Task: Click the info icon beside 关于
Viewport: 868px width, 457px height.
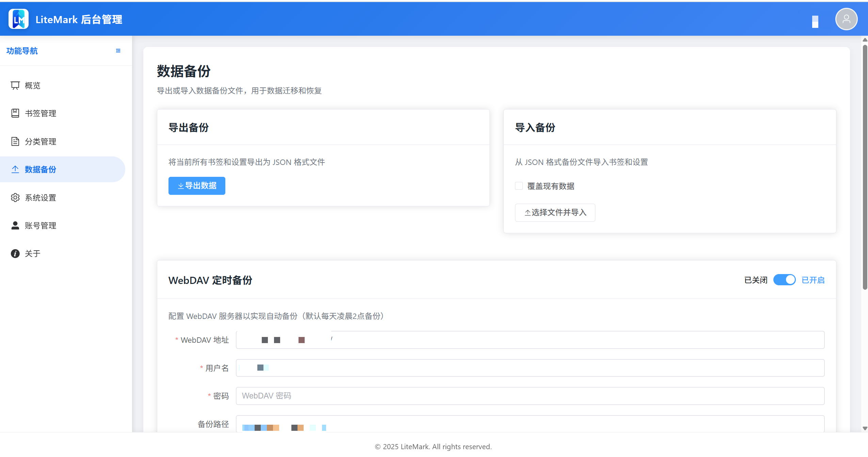Action: click(x=15, y=253)
